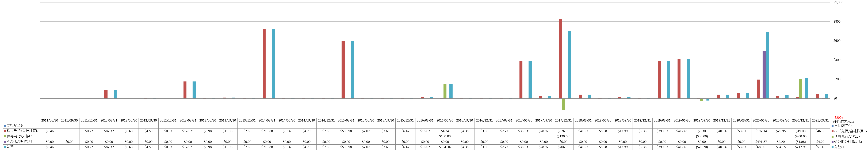
Task: Select the $197.14 stock issuance cell
Action: (762, 131)
